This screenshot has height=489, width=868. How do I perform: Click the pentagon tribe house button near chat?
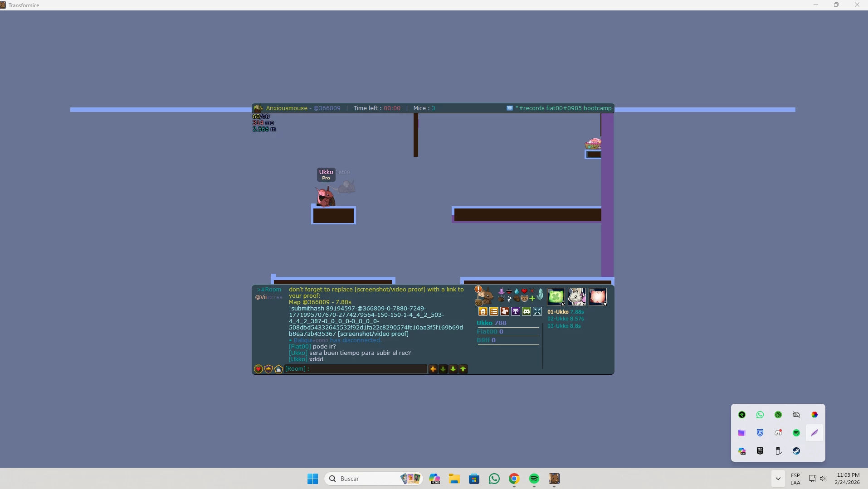[x=278, y=369]
